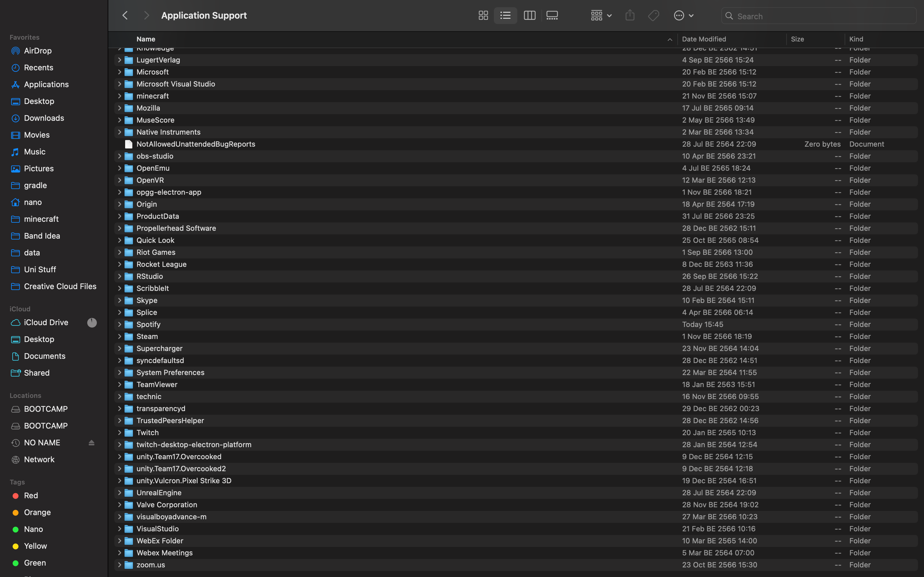Select the Red tag
924x577 pixels.
(x=31, y=495)
